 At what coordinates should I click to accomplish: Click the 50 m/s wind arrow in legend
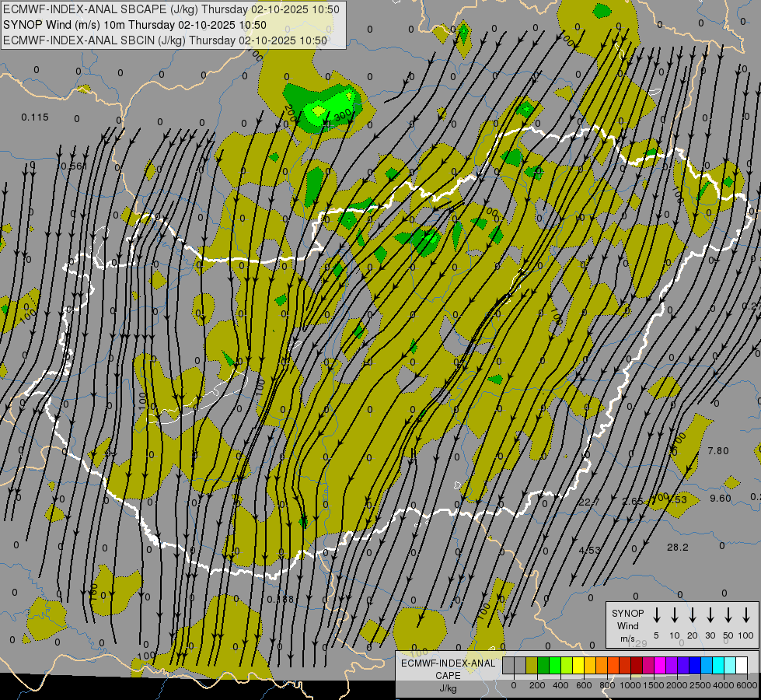(728, 615)
